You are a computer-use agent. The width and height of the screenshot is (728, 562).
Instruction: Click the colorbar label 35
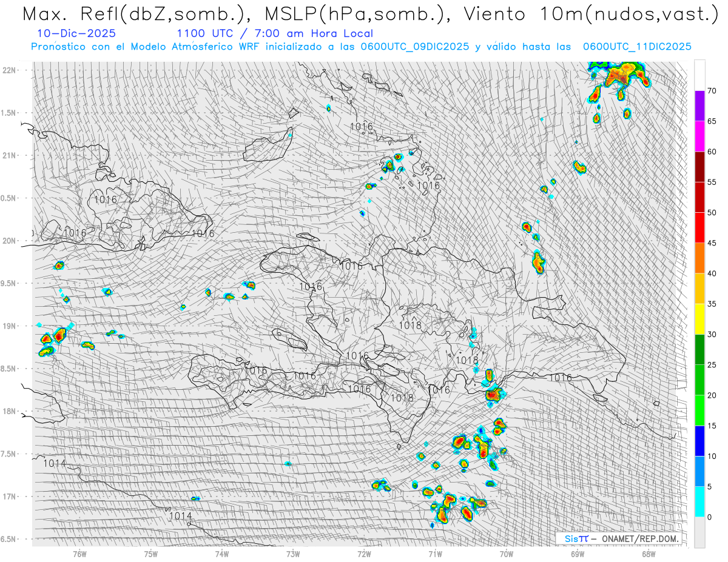pos(712,304)
